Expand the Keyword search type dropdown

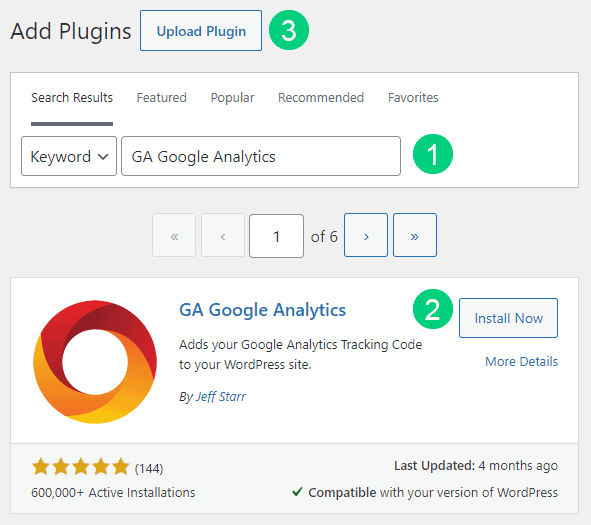[69, 156]
